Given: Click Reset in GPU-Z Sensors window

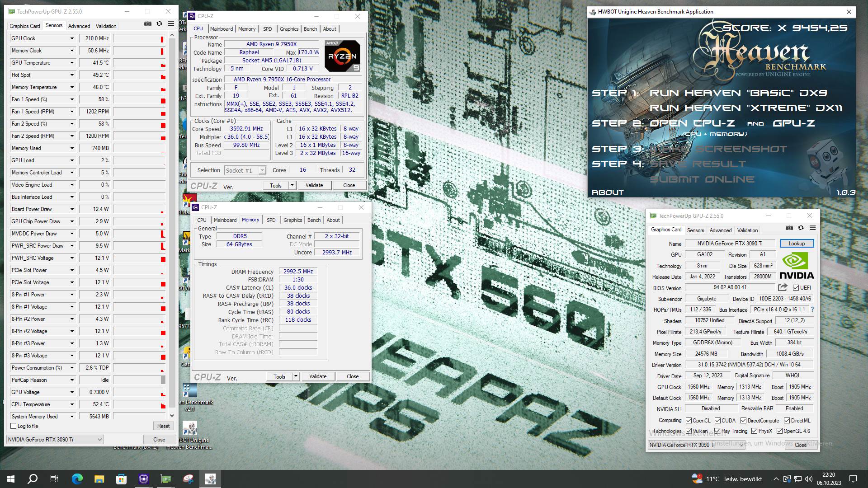Looking at the screenshot, I should (164, 426).
